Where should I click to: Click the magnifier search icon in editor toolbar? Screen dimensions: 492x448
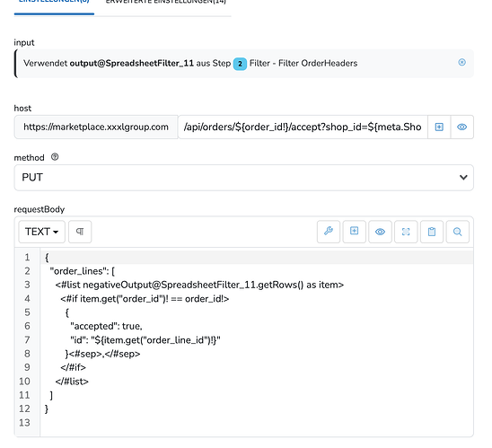458,232
